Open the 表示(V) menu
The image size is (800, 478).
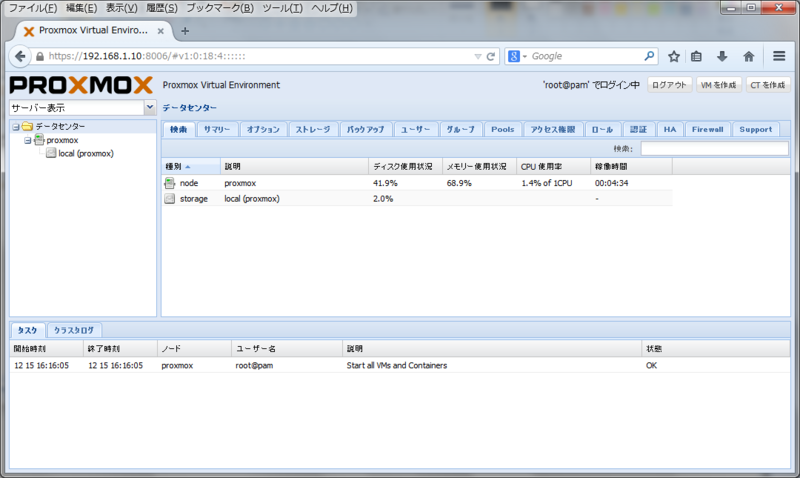pos(121,8)
